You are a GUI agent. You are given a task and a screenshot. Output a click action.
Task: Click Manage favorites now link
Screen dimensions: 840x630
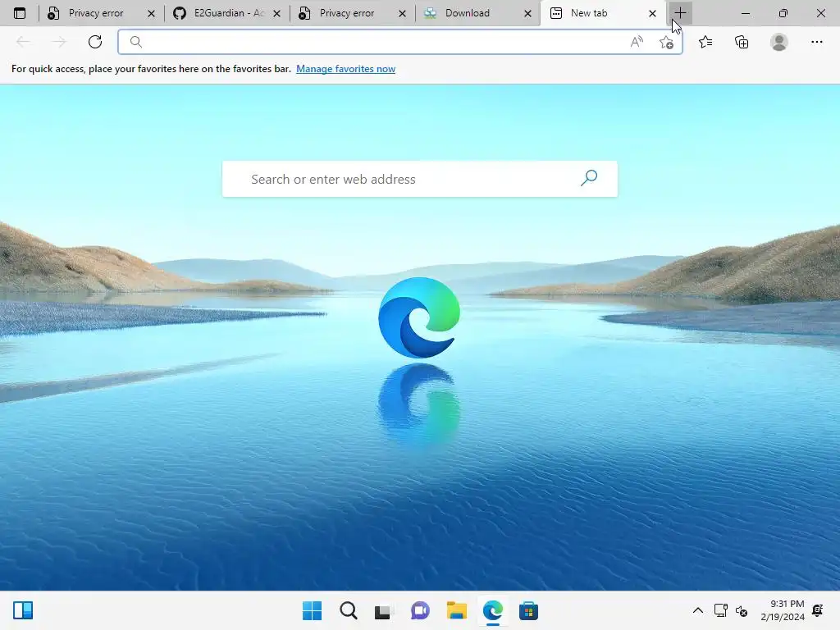click(x=345, y=69)
